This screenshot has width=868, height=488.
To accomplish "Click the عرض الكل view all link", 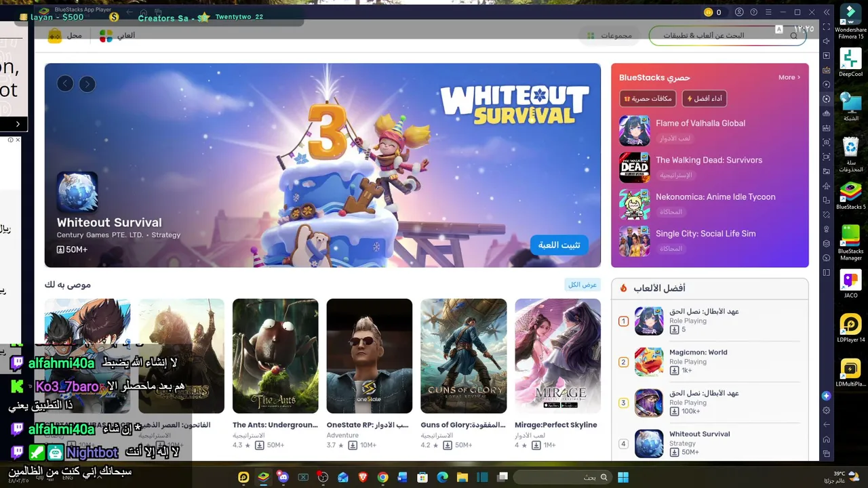I will 583,285.
